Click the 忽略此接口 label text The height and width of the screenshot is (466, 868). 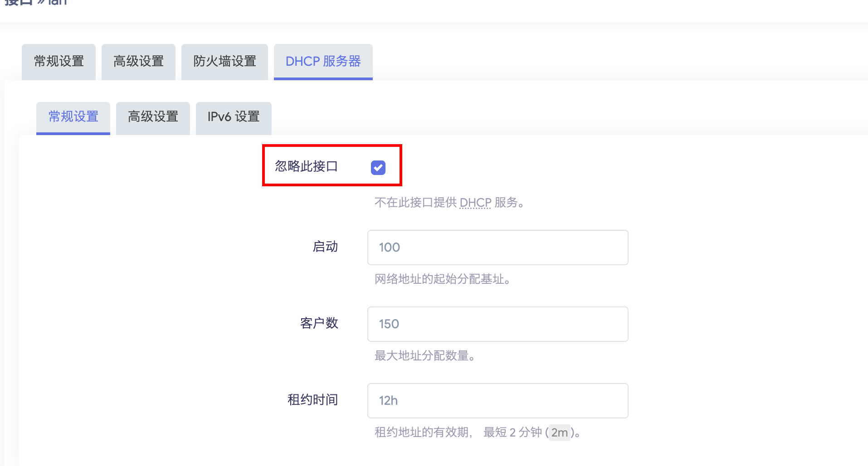[306, 166]
